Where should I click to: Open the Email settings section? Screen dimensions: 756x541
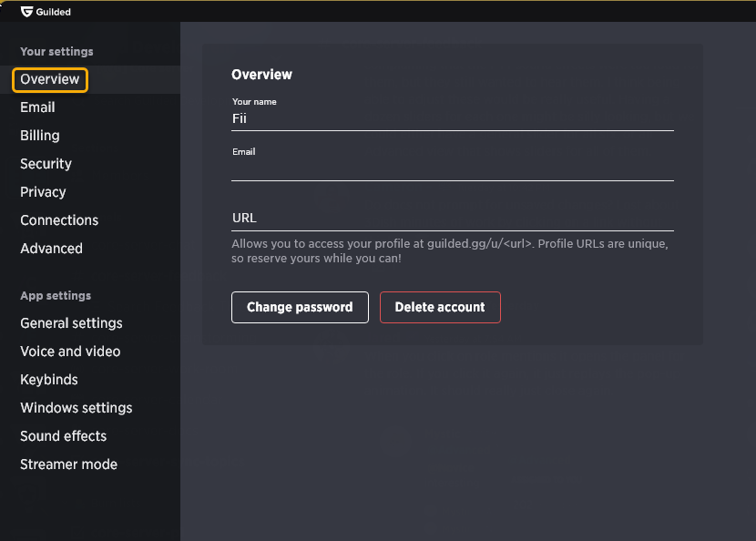tap(37, 107)
